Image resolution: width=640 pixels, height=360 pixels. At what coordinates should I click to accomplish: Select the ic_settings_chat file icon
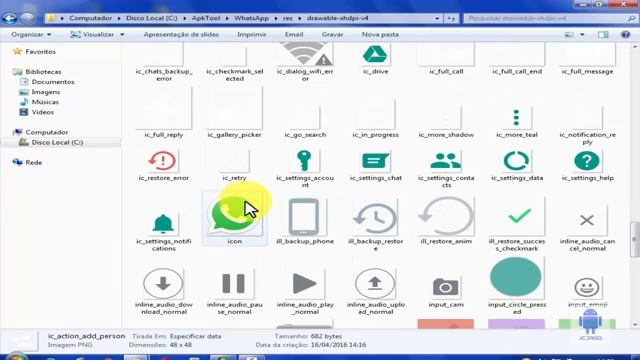point(375,161)
